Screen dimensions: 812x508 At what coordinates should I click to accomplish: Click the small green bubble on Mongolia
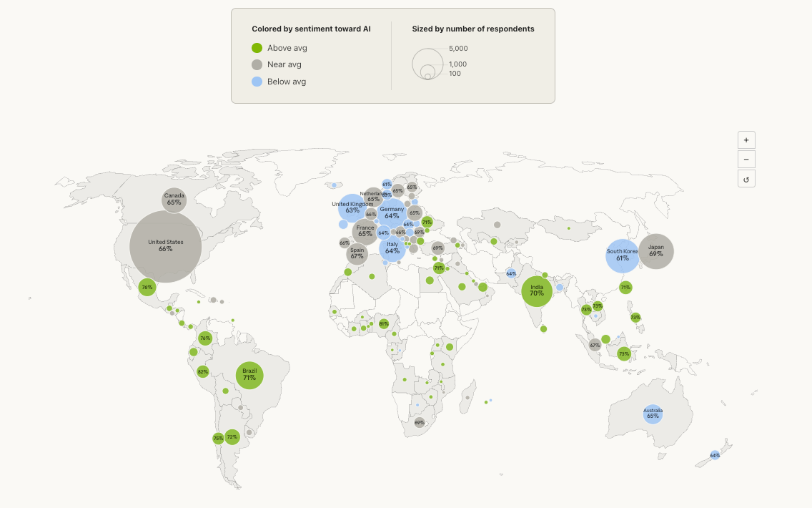(x=568, y=228)
